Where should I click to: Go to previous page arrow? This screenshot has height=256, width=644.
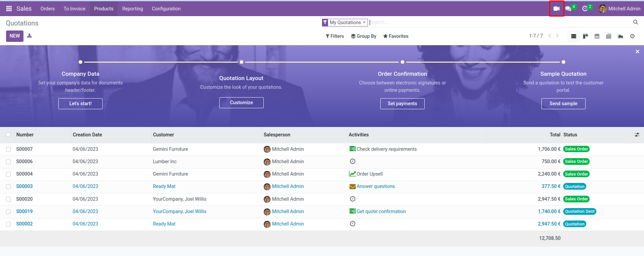tap(549, 36)
